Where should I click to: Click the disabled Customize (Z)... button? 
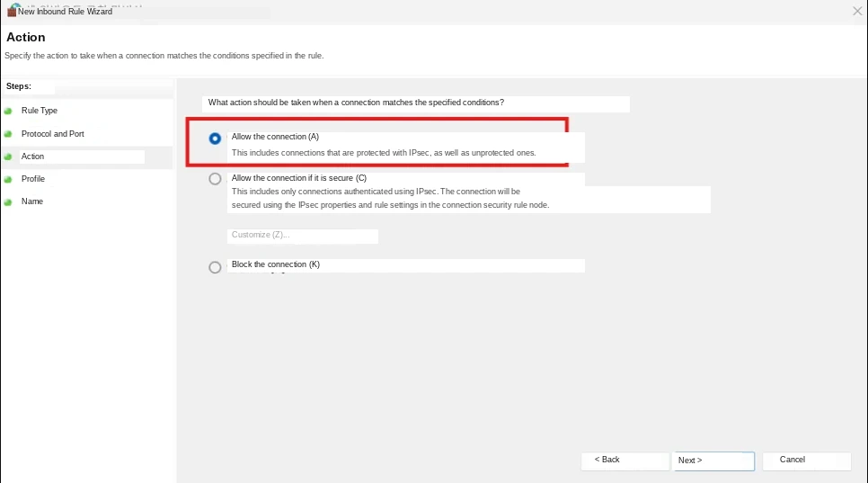click(302, 236)
